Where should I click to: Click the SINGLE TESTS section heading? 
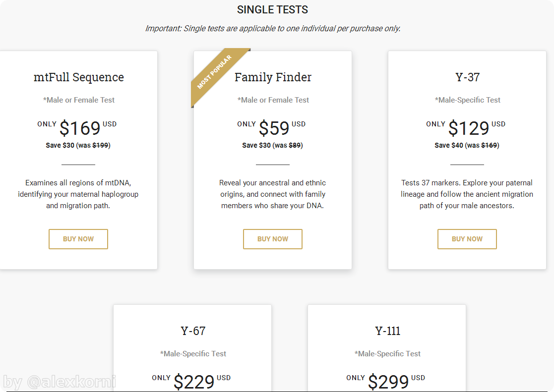click(272, 10)
